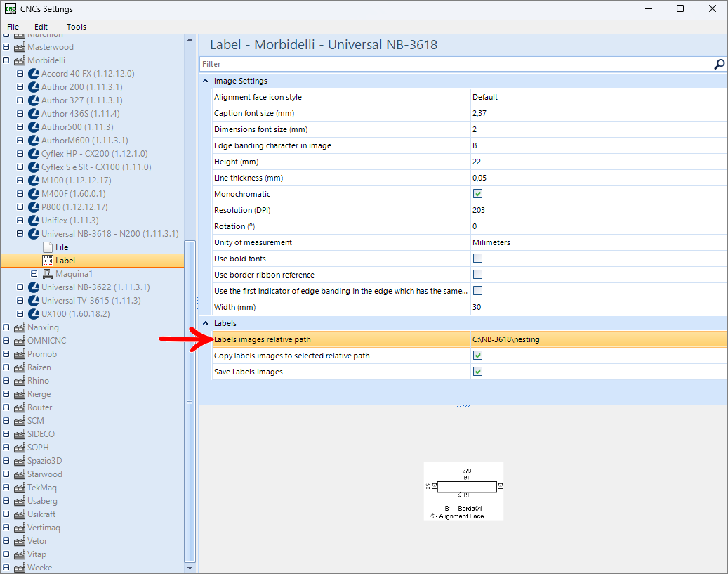Toggle first indicator of edge banding checkbox

477,291
